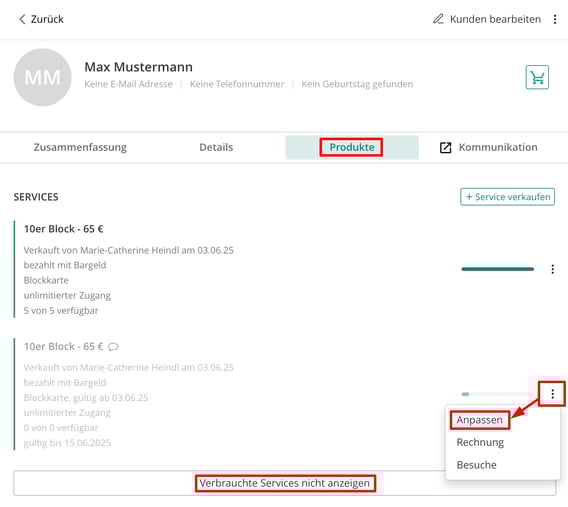568x507 pixels.
Task: Click the pencil icon for Kunden bearbeiten
Action: [438, 19]
